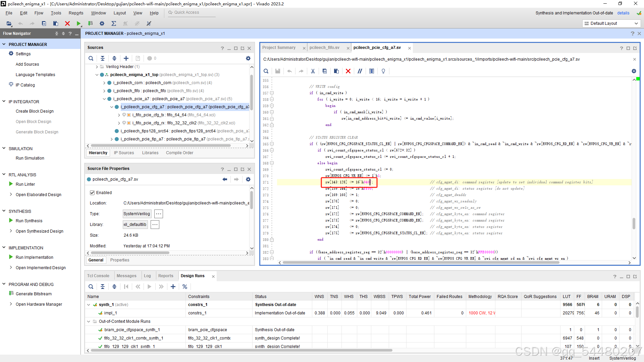This screenshot has height=362, width=644.
Task: Expand the i_pcileech_com tree node
Action: tap(104, 83)
